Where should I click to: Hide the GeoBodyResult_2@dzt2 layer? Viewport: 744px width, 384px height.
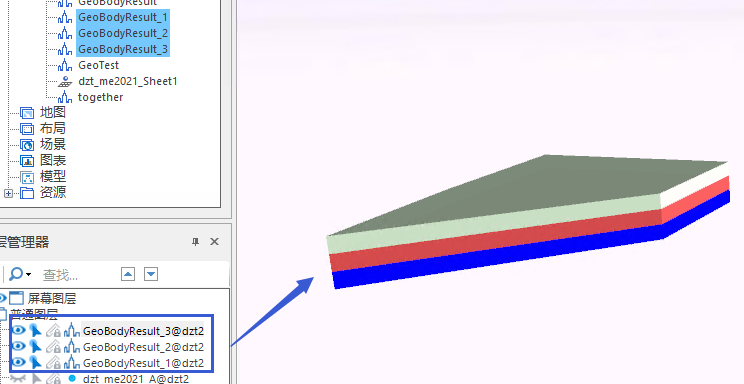pos(18,347)
